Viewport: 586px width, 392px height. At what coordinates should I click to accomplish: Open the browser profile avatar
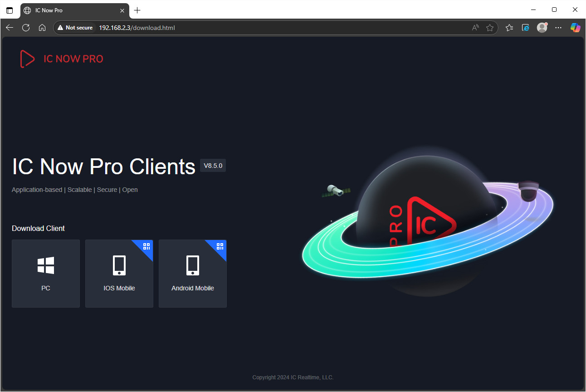[542, 28]
